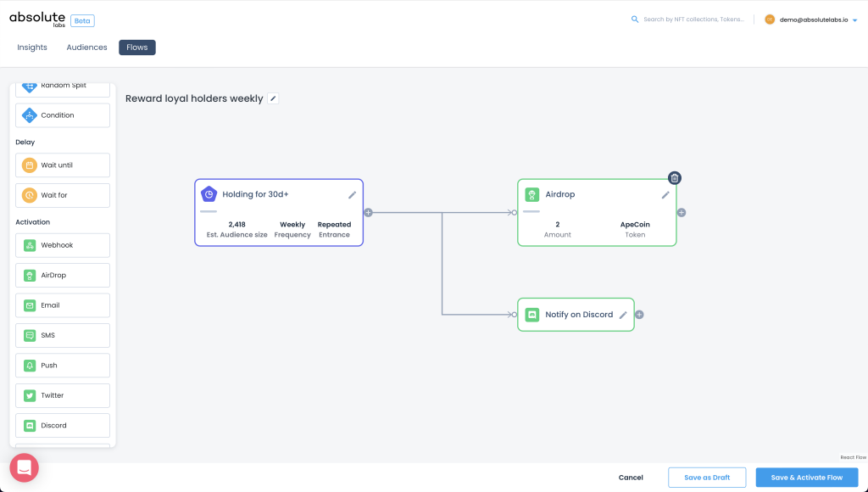Add a node after Holding for 30d+

click(x=368, y=213)
